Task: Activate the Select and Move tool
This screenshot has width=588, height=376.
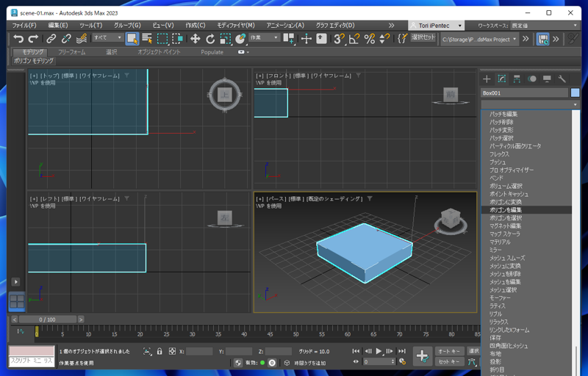Action: pos(195,38)
